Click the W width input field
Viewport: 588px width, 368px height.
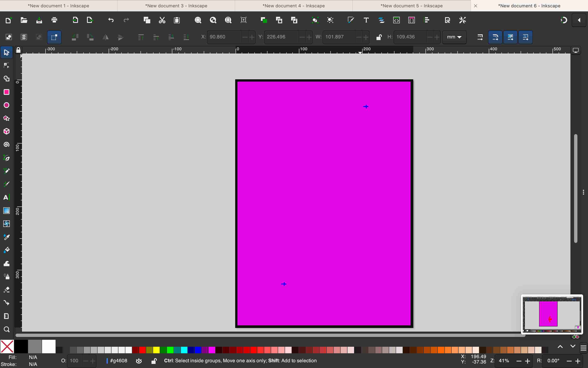coord(340,37)
